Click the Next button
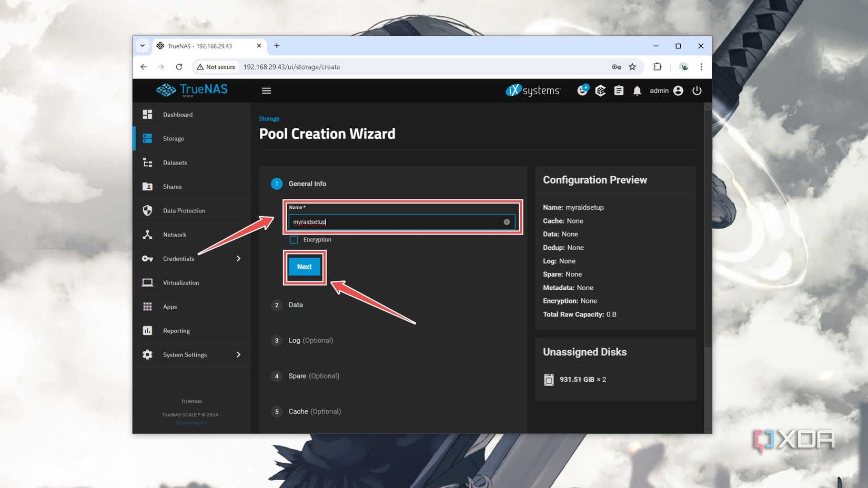The image size is (868, 488). pyautogui.click(x=304, y=267)
